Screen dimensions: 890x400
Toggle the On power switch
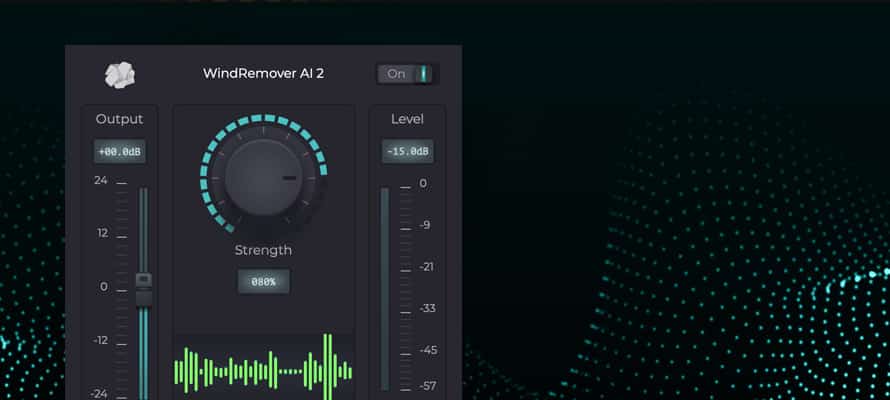click(408, 74)
